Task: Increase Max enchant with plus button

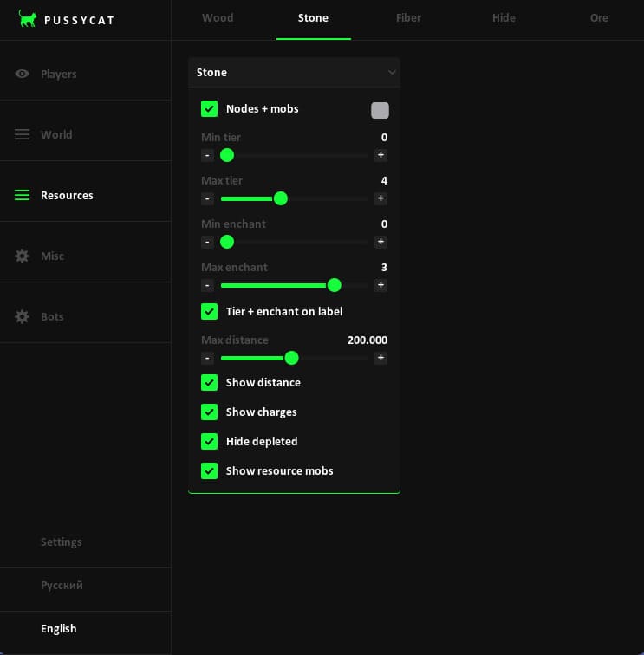Action: pos(381,285)
